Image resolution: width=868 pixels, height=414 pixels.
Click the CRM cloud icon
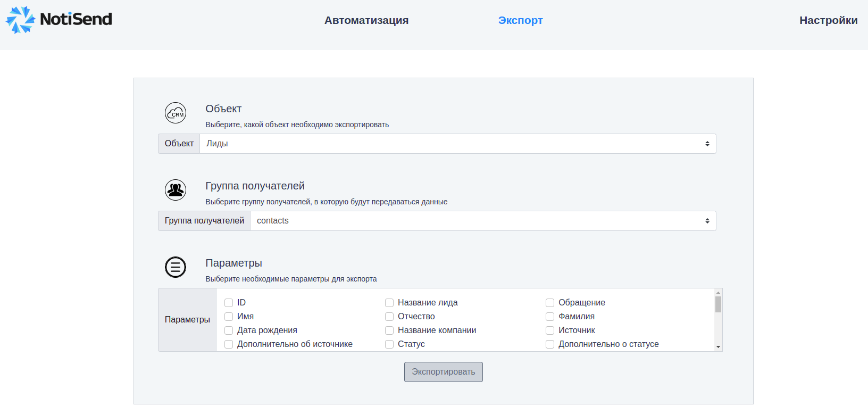176,113
